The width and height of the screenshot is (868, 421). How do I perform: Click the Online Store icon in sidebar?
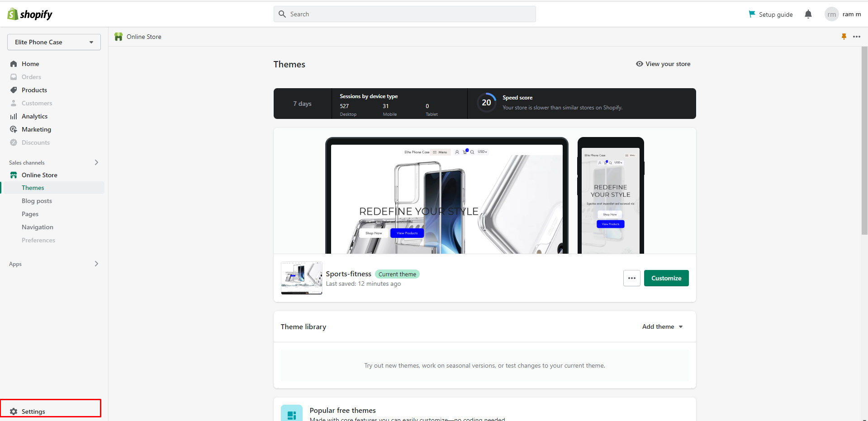pos(14,175)
